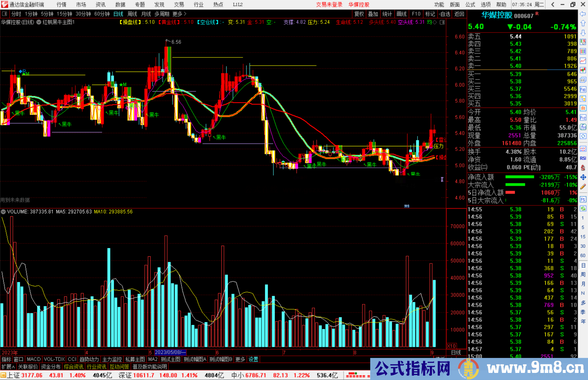Click the Fib sidebar icon
Viewport: 588px width, 380px height.
point(583,118)
